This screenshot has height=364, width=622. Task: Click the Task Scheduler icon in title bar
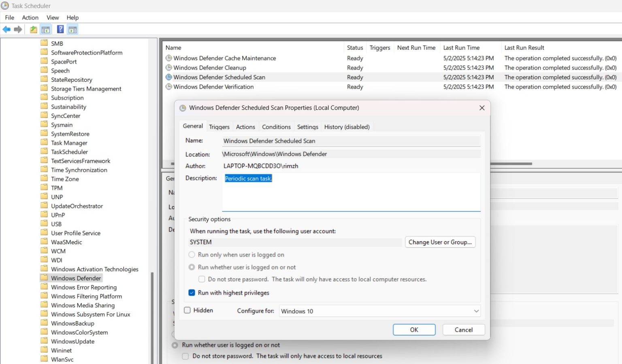(5, 5)
